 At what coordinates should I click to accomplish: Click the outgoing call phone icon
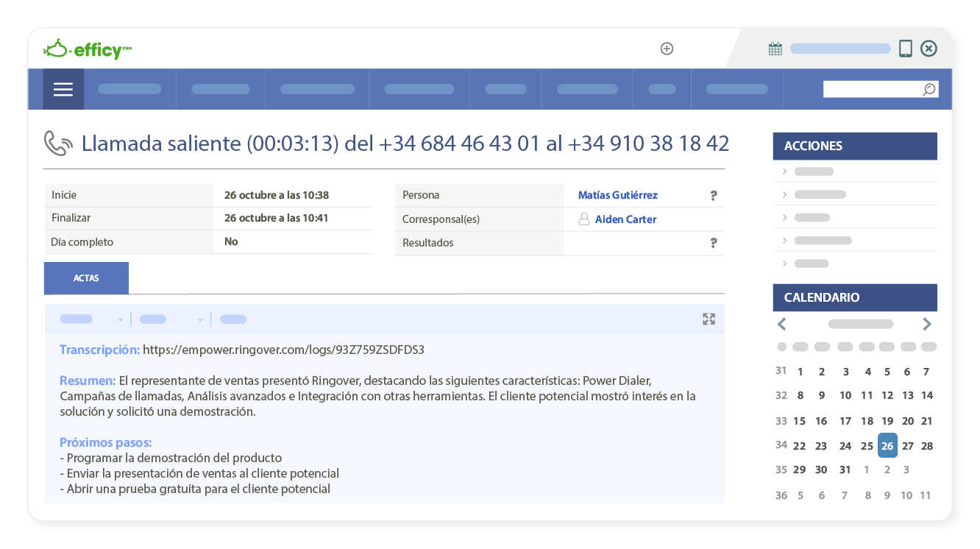[57, 143]
